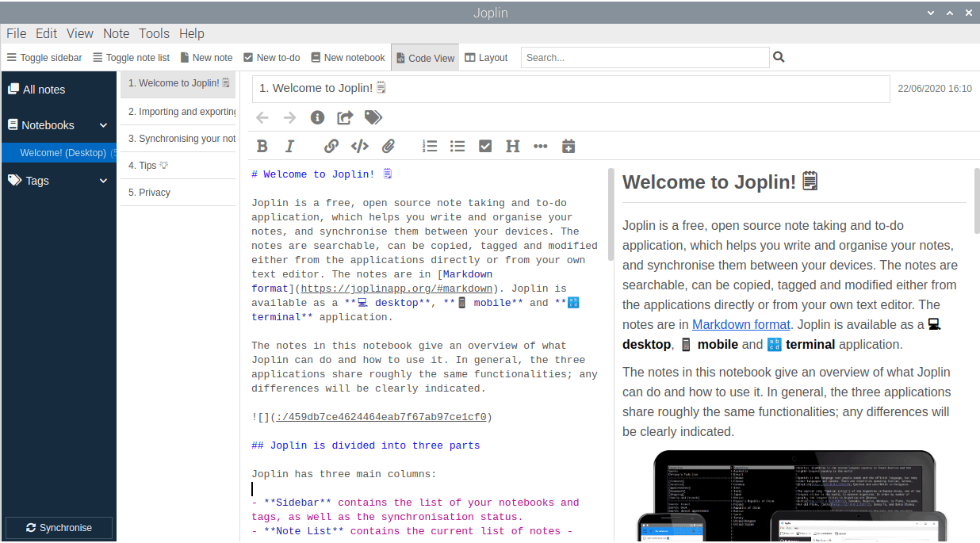Open the Edit menu
The height and width of the screenshot is (543, 980).
[x=46, y=33]
